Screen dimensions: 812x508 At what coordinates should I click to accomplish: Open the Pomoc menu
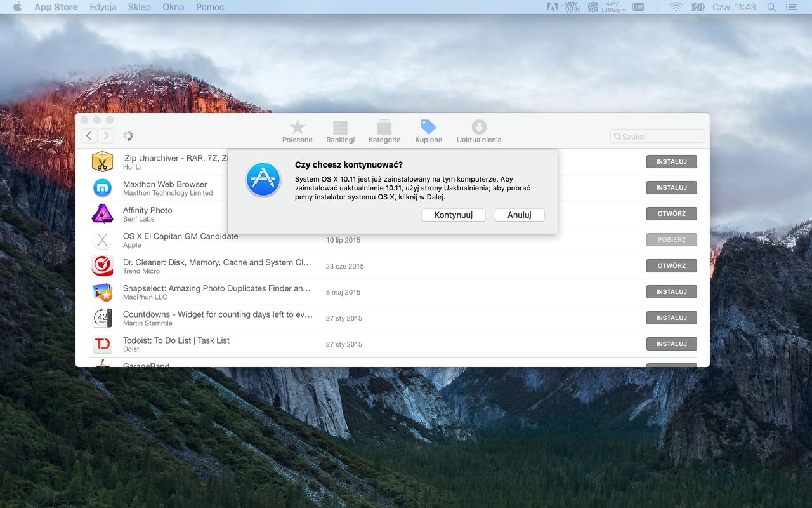pos(210,7)
